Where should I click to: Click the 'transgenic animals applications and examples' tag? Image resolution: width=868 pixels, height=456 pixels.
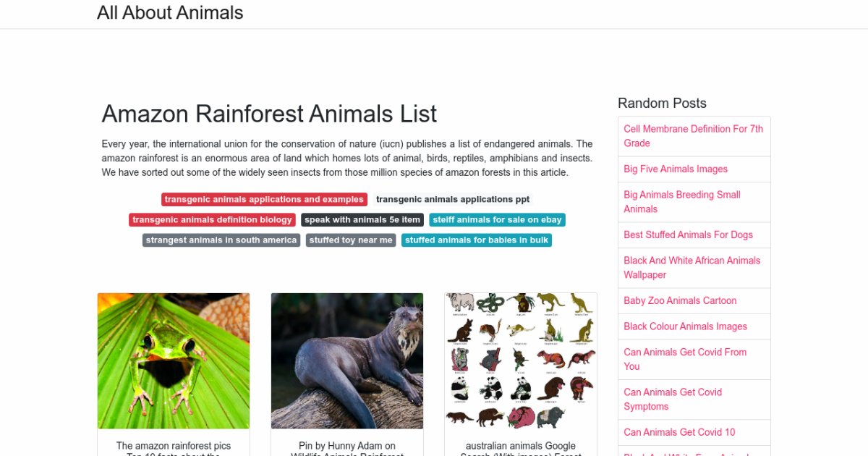[x=264, y=200]
